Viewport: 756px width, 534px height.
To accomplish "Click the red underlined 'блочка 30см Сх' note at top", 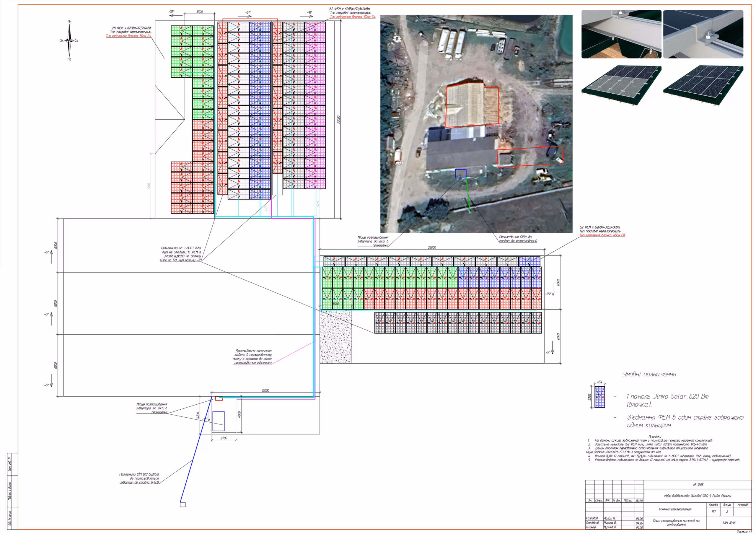I will (353, 17).
